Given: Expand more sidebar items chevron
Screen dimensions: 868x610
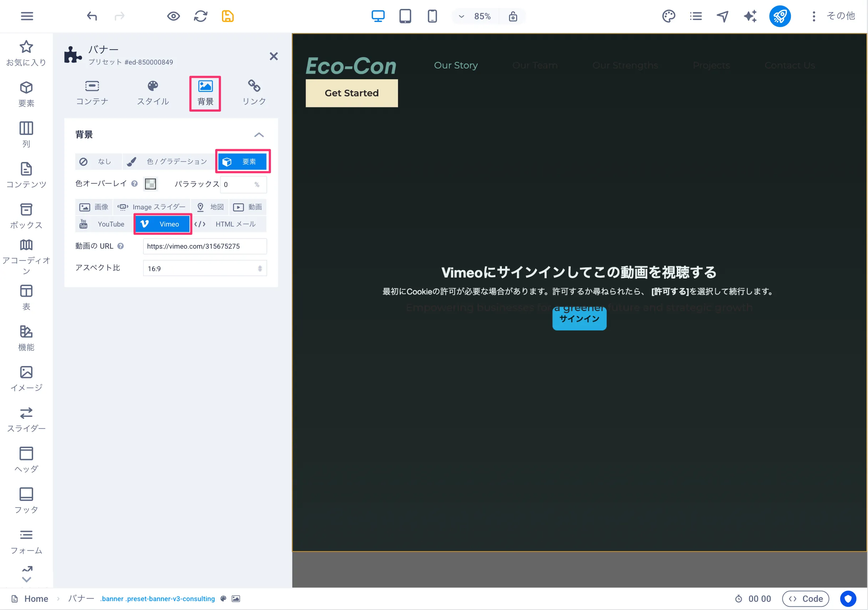Looking at the screenshot, I should click(x=26, y=579).
